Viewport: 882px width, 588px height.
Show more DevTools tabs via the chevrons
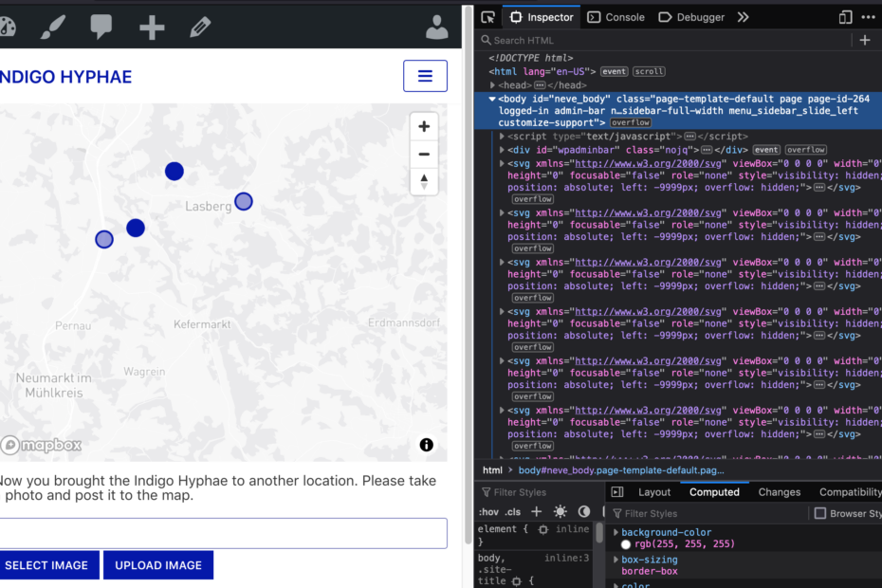(x=744, y=17)
